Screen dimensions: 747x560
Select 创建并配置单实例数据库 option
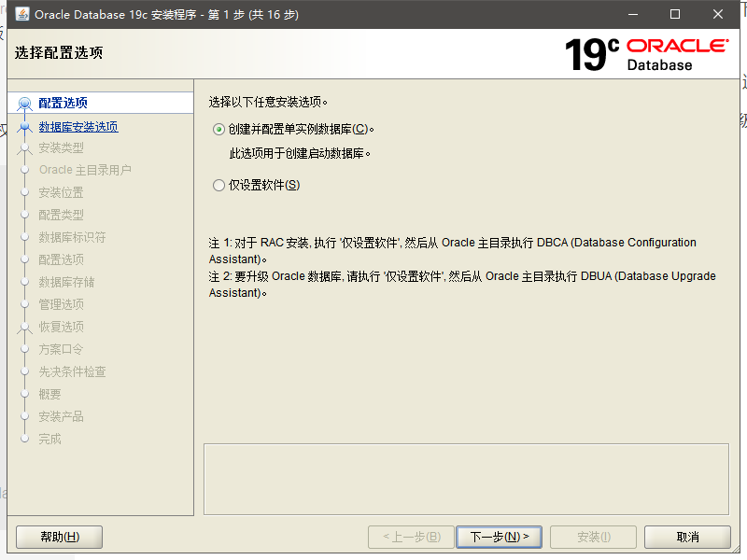218,129
